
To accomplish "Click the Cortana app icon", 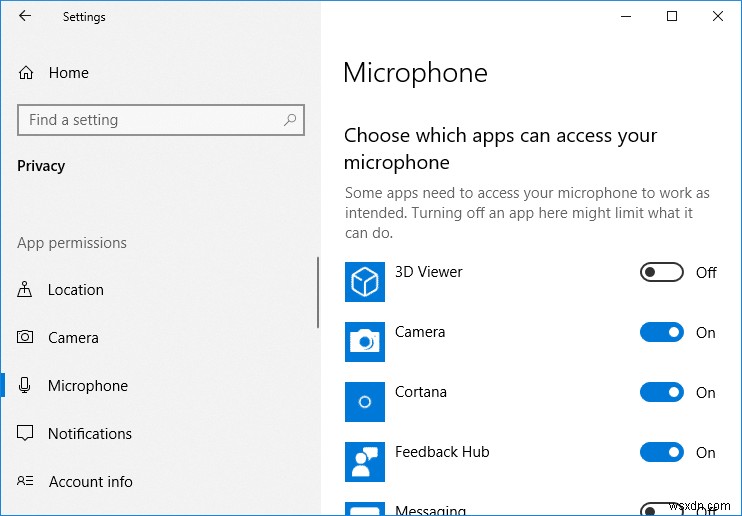I will point(364,402).
